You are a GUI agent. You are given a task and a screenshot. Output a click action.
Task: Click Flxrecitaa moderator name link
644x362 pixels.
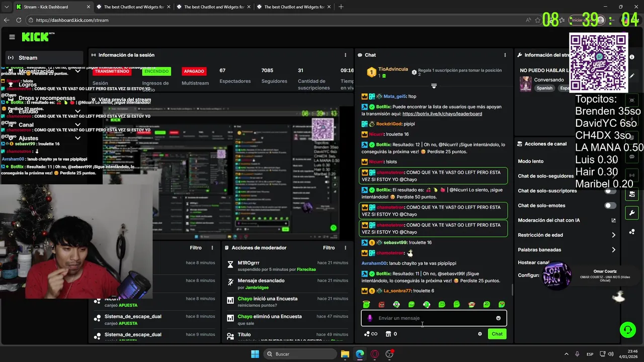(x=306, y=269)
